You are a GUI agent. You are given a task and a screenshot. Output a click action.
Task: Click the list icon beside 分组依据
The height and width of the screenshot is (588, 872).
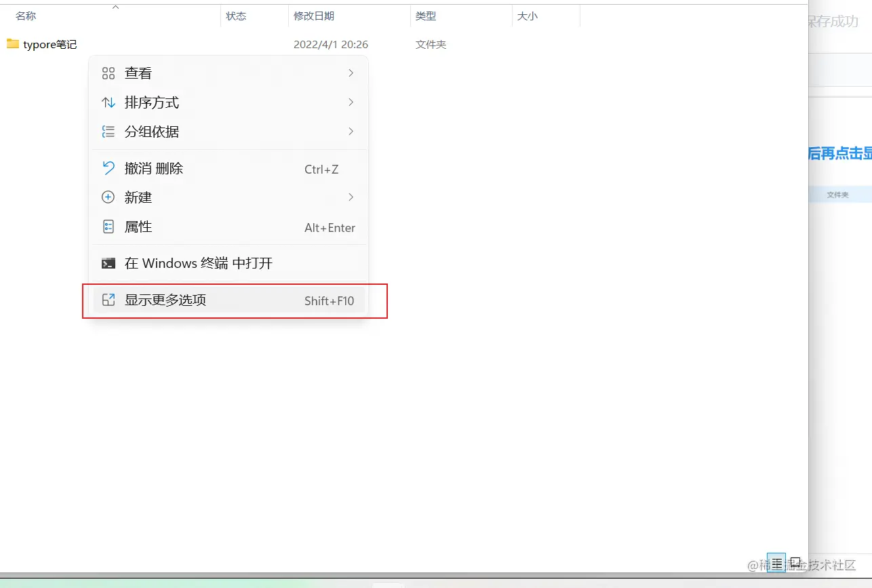(108, 132)
